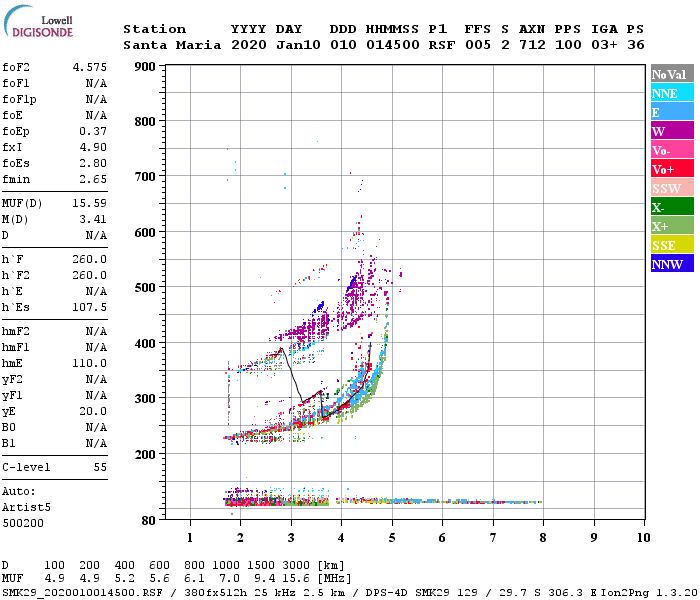The width and height of the screenshot is (700, 600).
Task: Click the 500 height axis label
Action: tap(145, 288)
